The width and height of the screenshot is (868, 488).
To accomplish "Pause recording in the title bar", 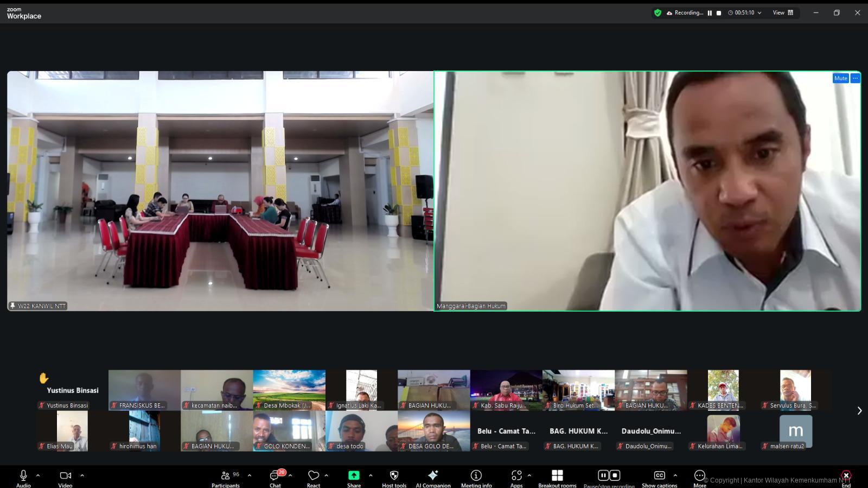I will (x=710, y=13).
